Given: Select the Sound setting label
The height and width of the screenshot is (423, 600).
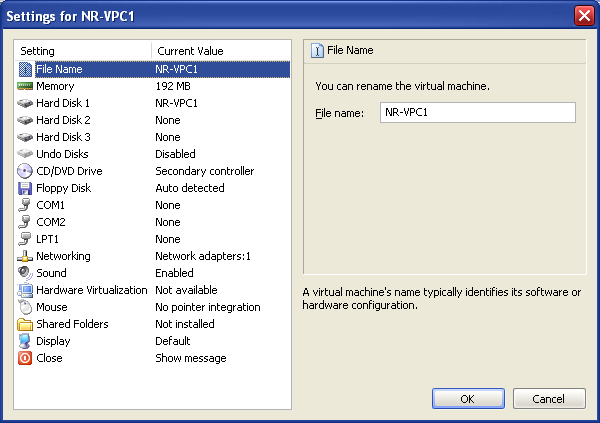Looking at the screenshot, I should tap(51, 273).
